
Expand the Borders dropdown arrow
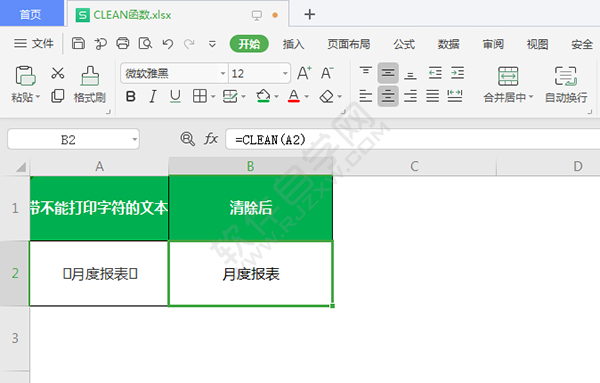point(213,97)
